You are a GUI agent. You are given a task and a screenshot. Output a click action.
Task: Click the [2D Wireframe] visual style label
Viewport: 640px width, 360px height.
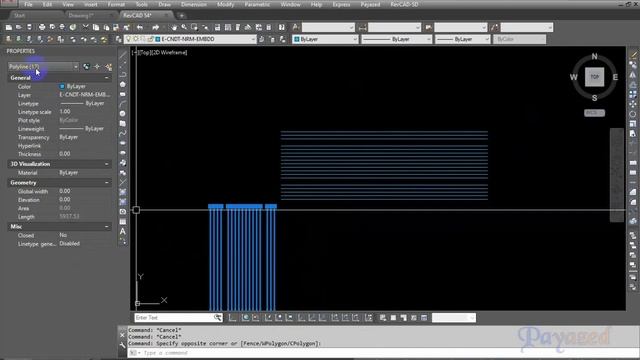pos(170,53)
